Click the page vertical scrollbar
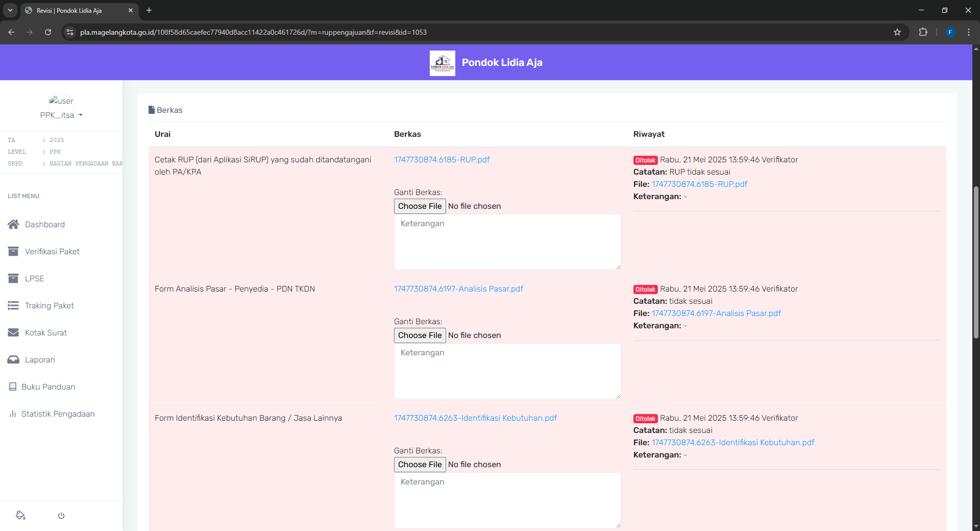The height and width of the screenshot is (531, 980). [976, 263]
